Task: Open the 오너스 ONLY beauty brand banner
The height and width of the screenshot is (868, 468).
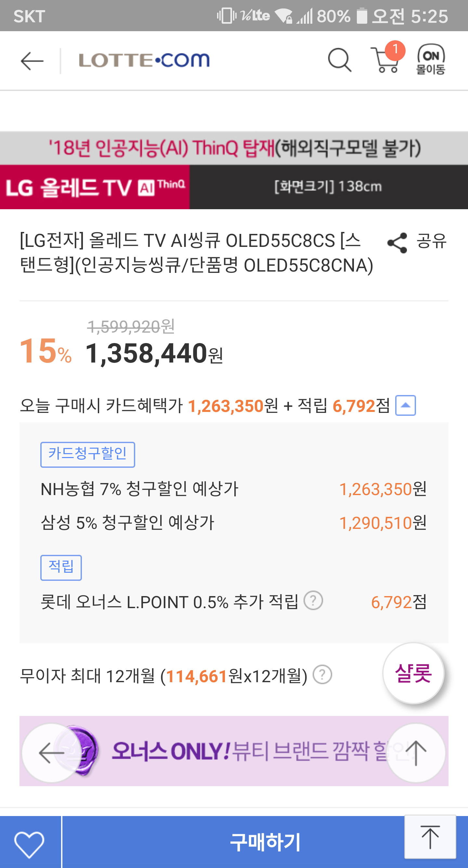Action: coord(233,751)
